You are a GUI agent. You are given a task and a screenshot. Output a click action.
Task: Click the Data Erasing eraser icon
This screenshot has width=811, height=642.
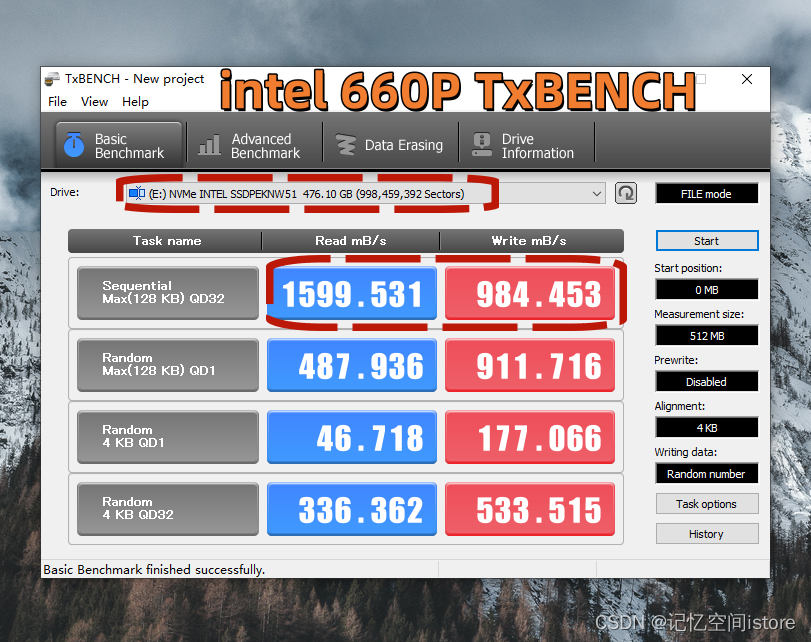pyautogui.click(x=346, y=145)
